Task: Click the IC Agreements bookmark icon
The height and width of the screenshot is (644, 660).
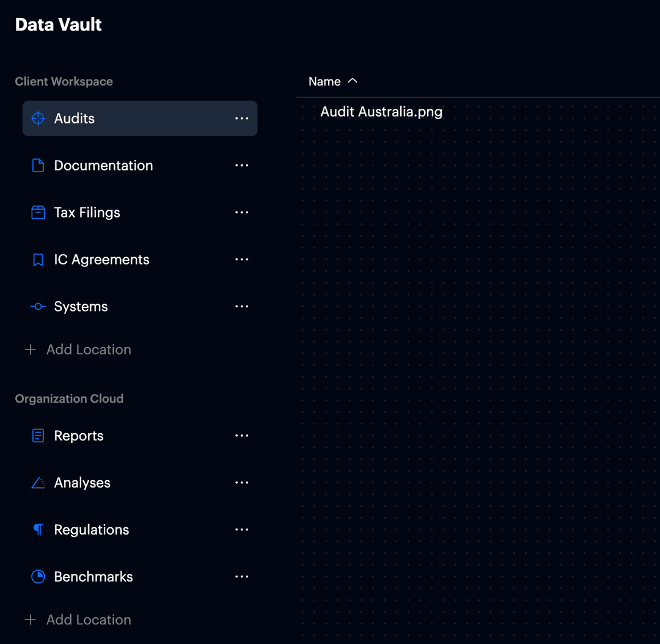Action: (x=38, y=259)
